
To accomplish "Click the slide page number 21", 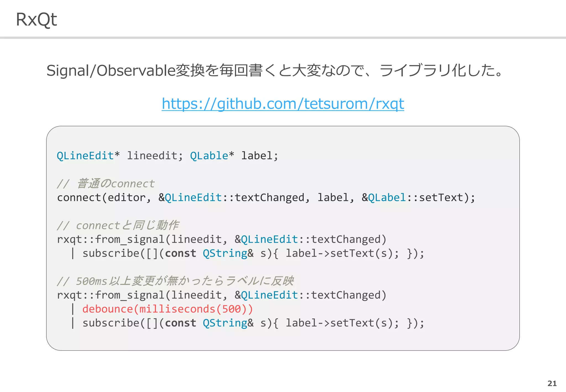I will 552,383.
